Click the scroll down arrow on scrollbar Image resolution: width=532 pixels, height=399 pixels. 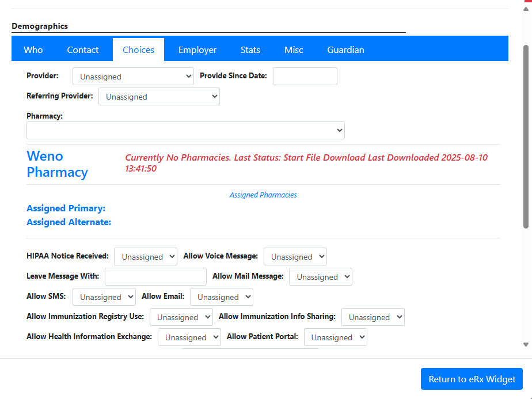[526, 344]
